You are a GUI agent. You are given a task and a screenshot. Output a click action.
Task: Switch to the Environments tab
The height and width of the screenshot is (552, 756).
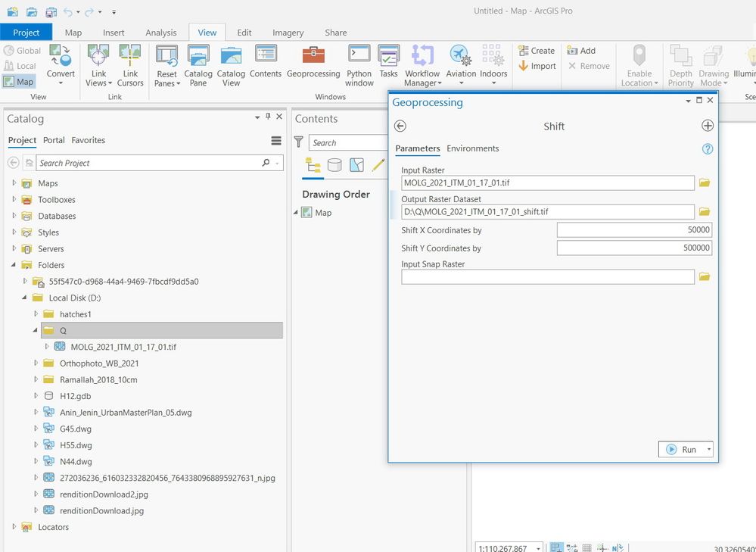tap(472, 148)
